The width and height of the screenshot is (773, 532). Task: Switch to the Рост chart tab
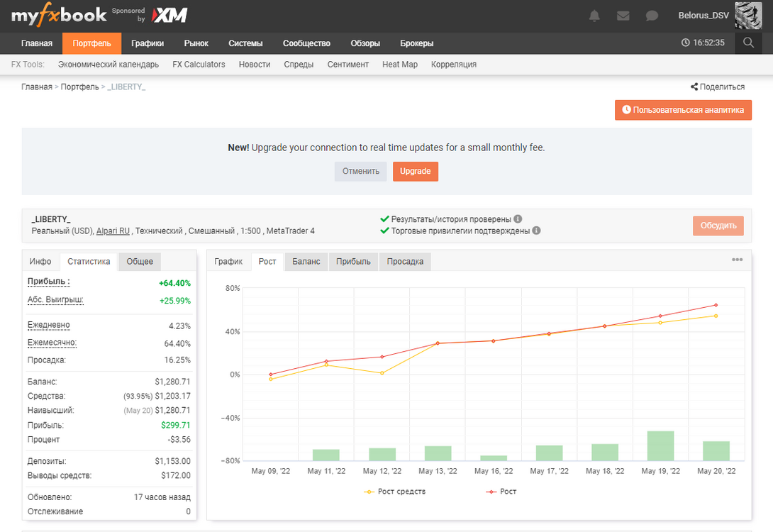[267, 262]
